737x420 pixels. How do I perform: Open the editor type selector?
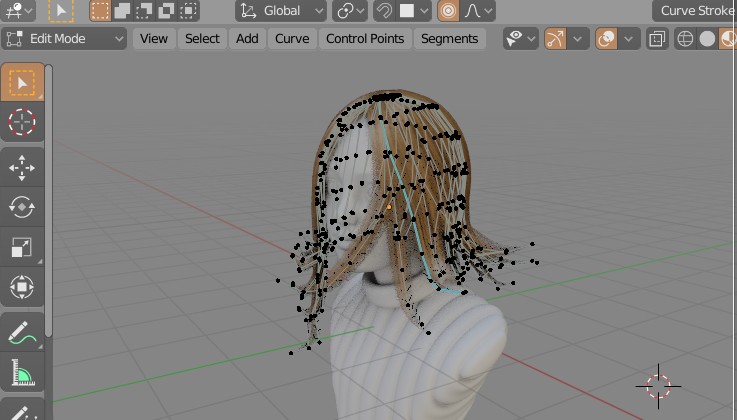click(x=18, y=10)
